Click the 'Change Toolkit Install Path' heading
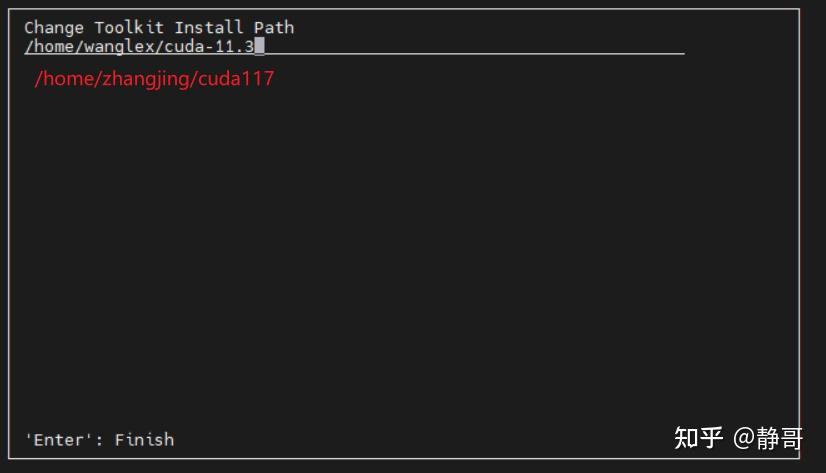Viewport: 826px width, 473px height. click(159, 27)
